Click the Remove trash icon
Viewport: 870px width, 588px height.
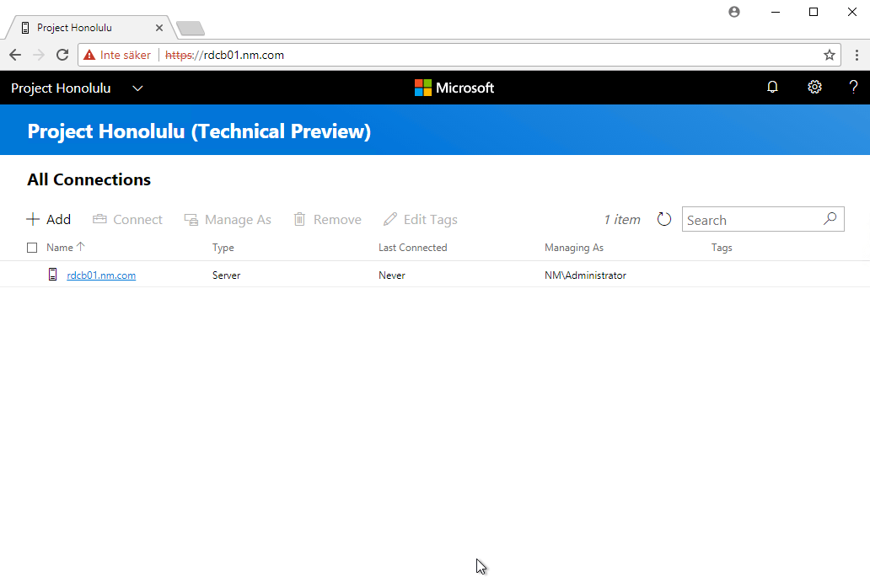(x=300, y=219)
